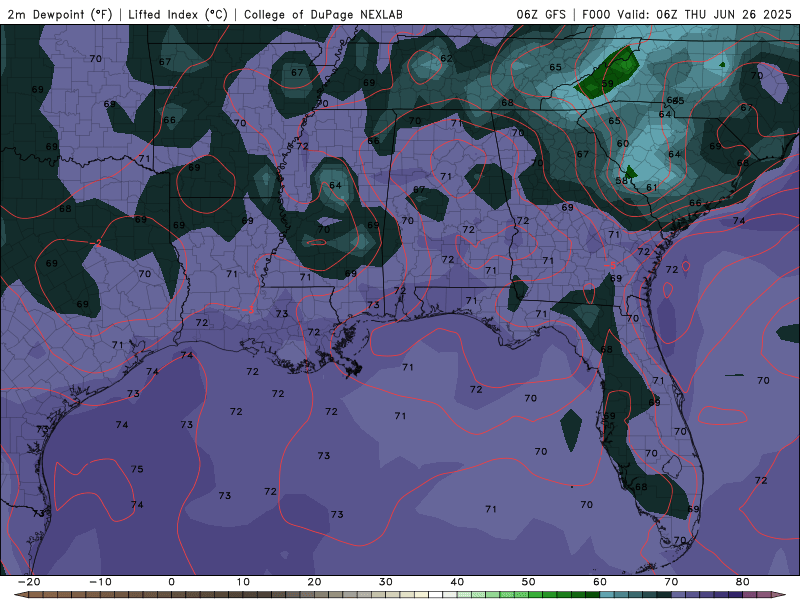Click the colorbar at the 60 tick mark

[600, 594]
